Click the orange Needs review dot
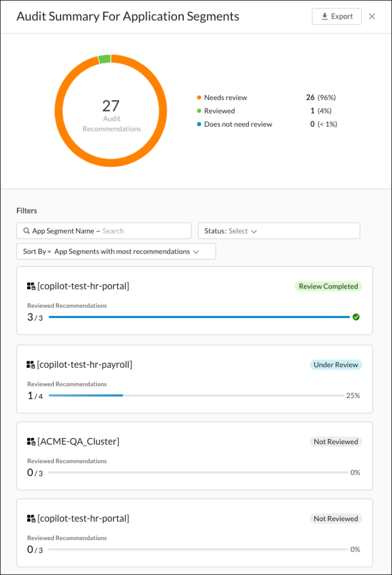The height and width of the screenshot is (575, 392). coord(199,98)
